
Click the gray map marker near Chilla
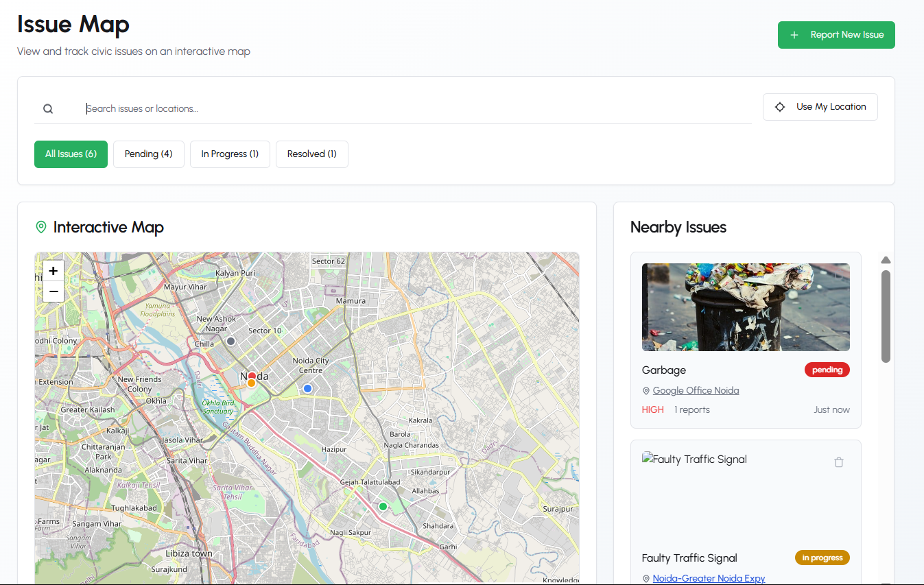pyautogui.click(x=231, y=341)
